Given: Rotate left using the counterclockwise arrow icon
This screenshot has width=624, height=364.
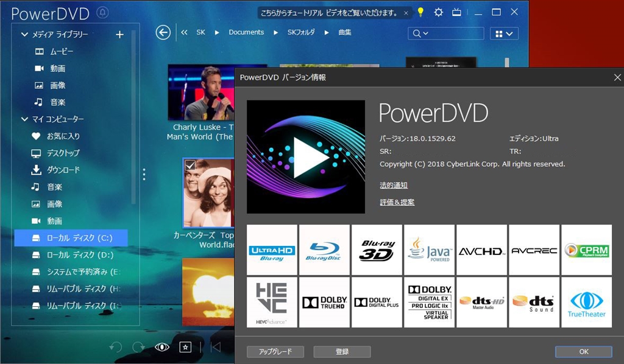Looking at the screenshot, I should (115, 348).
